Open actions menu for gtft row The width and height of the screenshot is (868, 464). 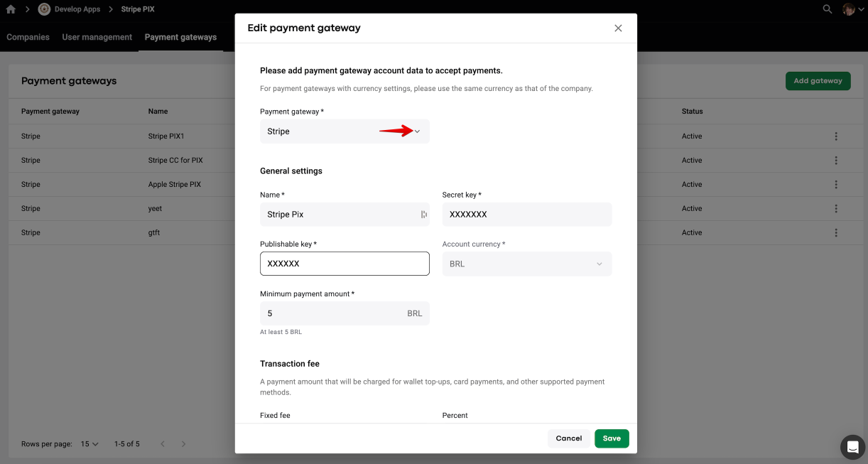[x=836, y=233]
